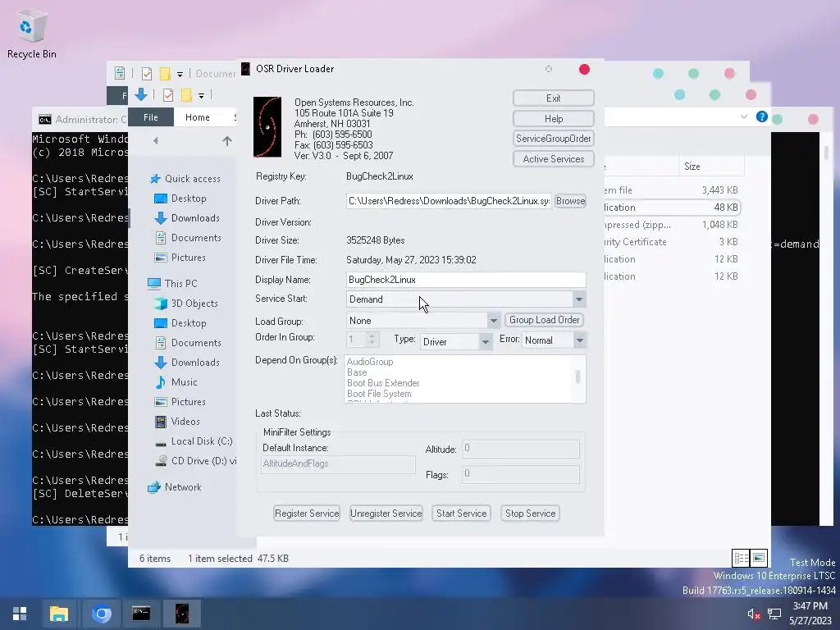Click the Depend On Groups list scrollbar
Screen dimensions: 840x630
pyautogui.click(x=578, y=379)
